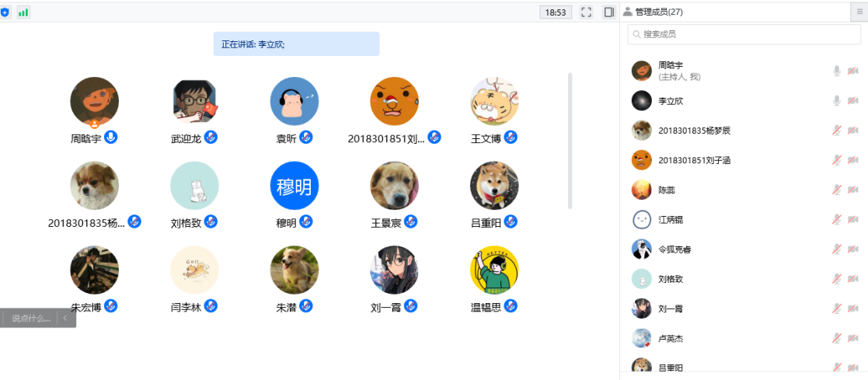
Task: Toggle the side panel layout icon
Action: [x=608, y=12]
